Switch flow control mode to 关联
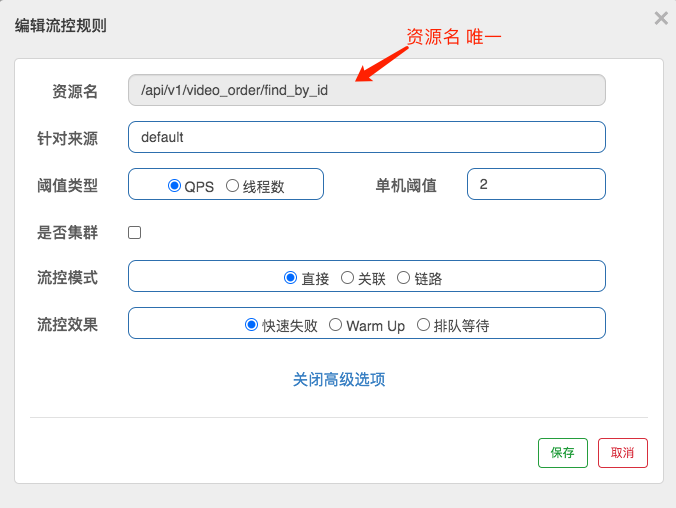 click(x=348, y=278)
